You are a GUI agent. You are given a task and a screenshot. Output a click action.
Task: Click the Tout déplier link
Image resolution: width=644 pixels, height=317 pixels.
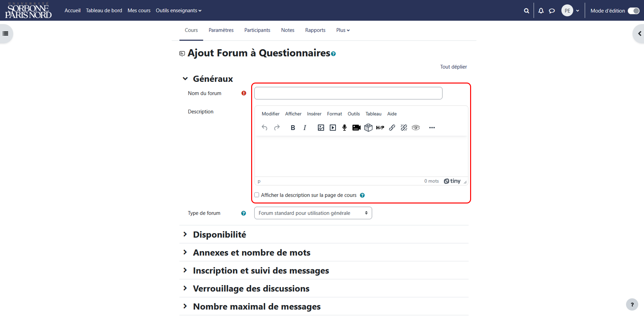(453, 67)
